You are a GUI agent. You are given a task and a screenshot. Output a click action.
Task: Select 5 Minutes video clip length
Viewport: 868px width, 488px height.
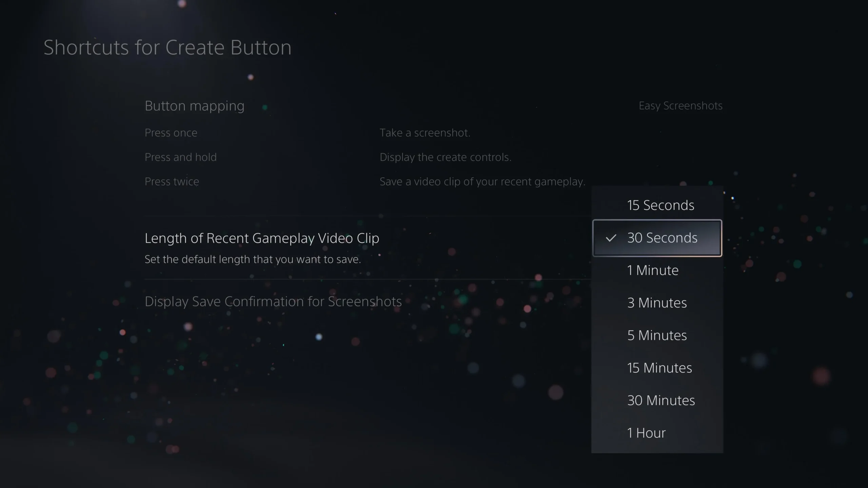[656, 335]
